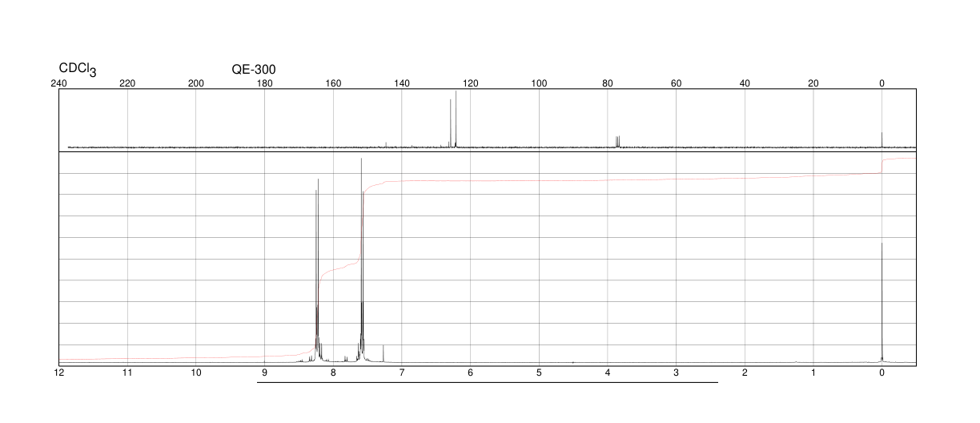Click the 20 carbon axis tick label
Image resolution: width=980 pixels, height=423 pixels.
[x=813, y=83]
